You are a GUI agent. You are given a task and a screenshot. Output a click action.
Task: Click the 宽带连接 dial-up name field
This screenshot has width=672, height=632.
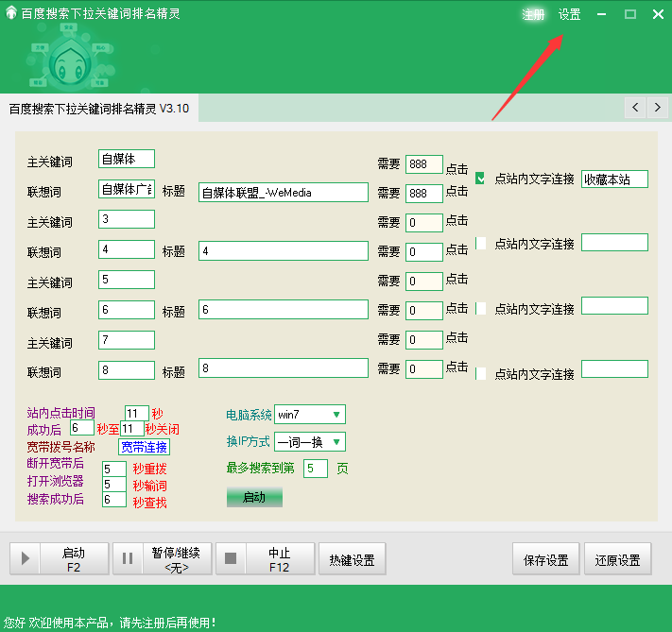tap(144, 447)
